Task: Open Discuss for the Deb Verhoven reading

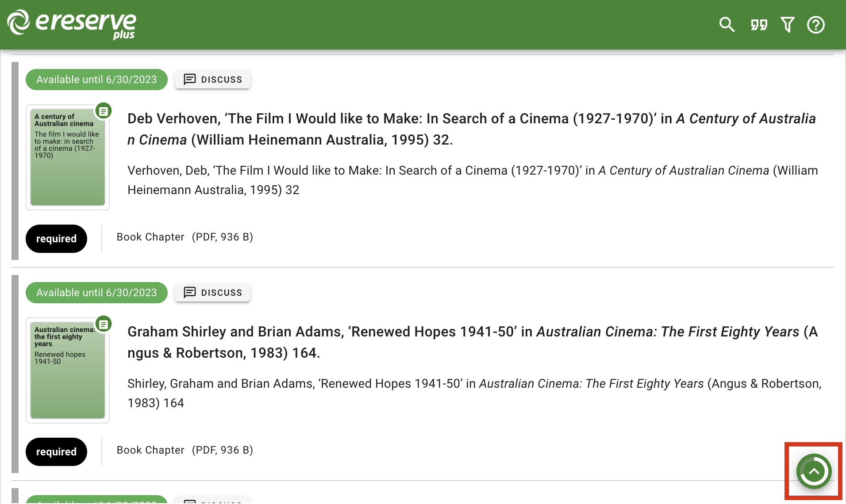Action: click(212, 80)
